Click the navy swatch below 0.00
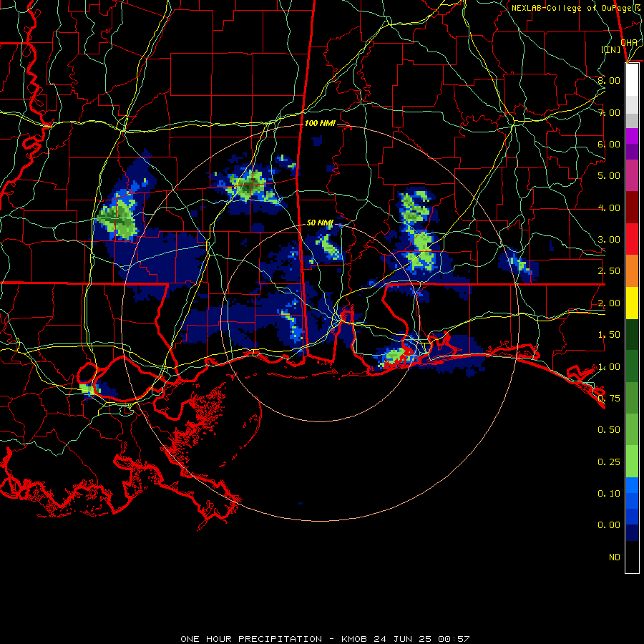Image resolution: width=644 pixels, height=644 pixels. pyautogui.click(x=632, y=533)
